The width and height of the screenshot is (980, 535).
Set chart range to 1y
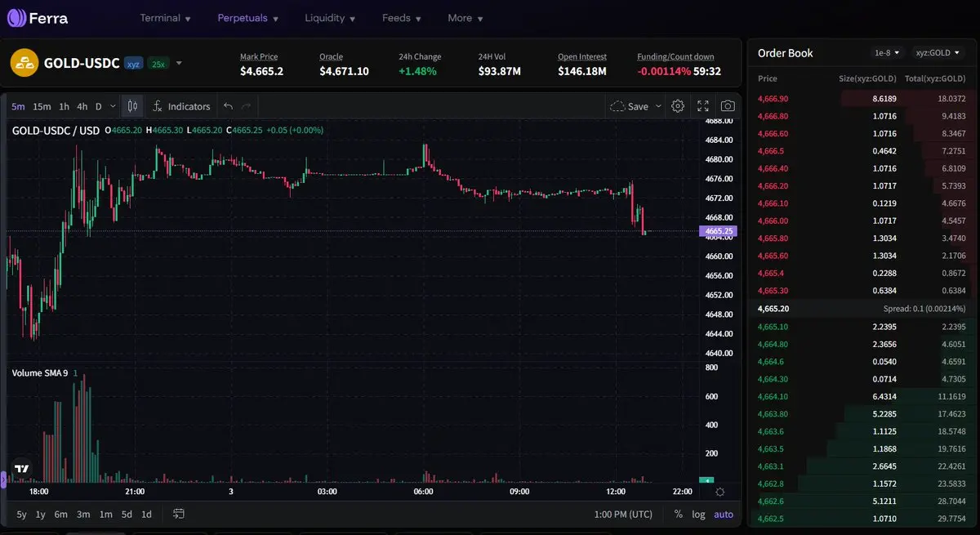(x=41, y=515)
